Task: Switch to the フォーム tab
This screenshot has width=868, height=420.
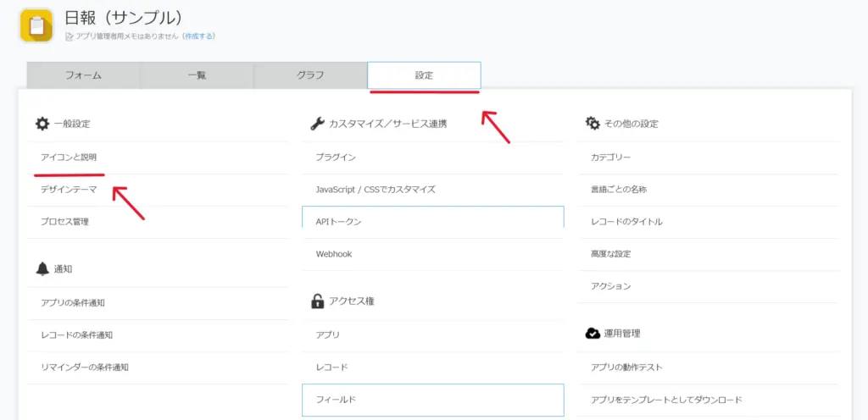Action: pyautogui.click(x=83, y=75)
